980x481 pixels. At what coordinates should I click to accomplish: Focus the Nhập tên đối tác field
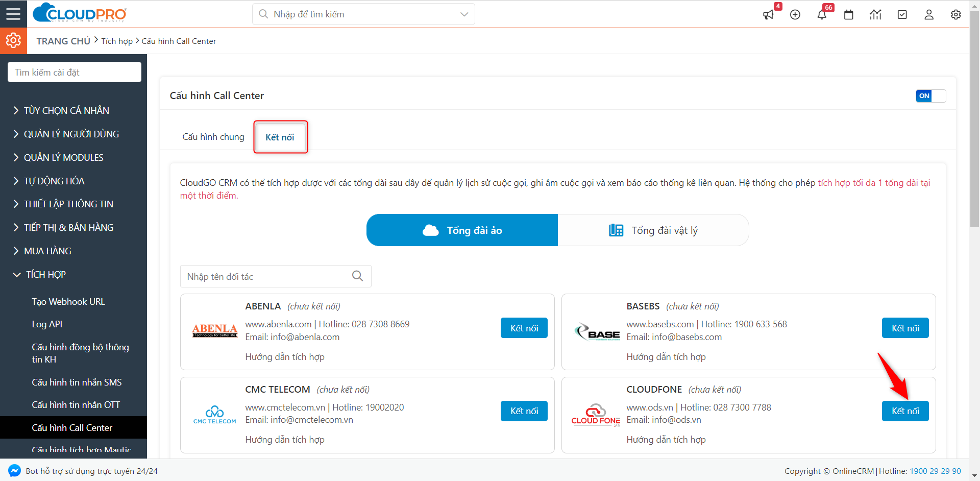point(276,276)
